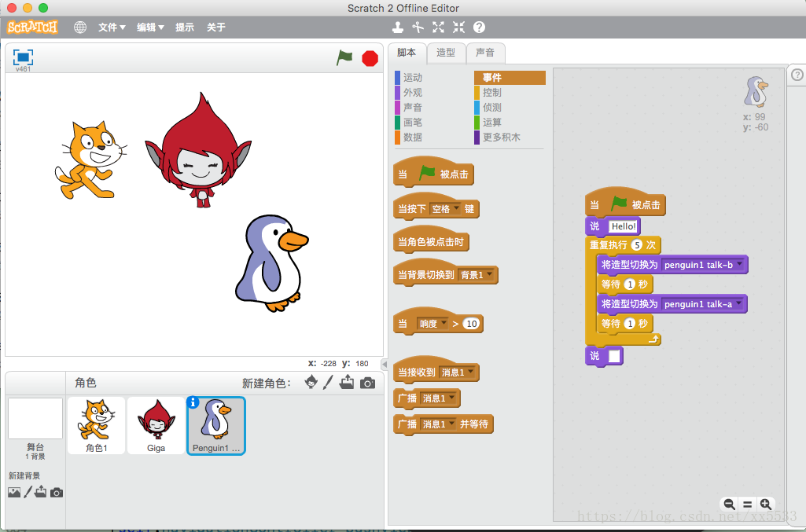Open the 编辑 menu
Screen dimensions: 806x532
(150, 28)
